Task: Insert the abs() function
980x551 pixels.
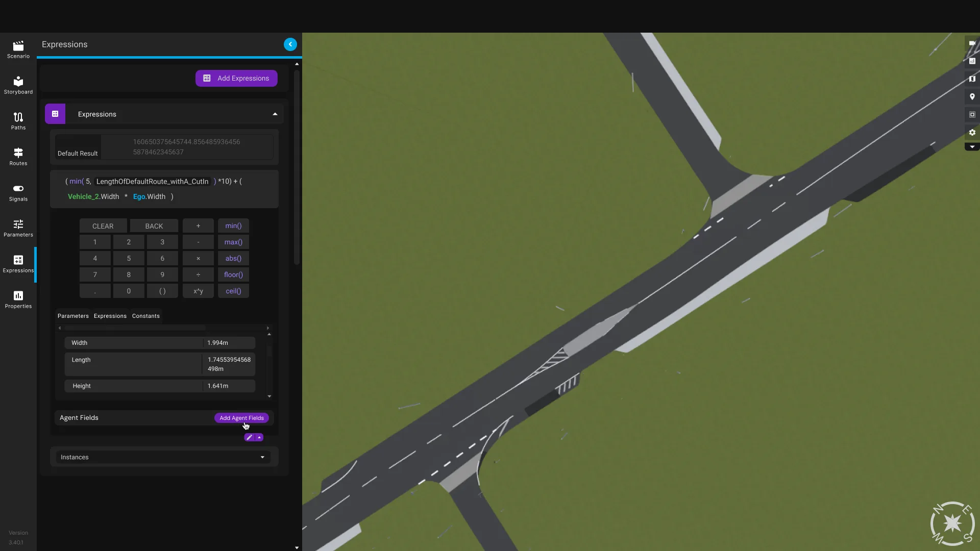Action: point(233,259)
